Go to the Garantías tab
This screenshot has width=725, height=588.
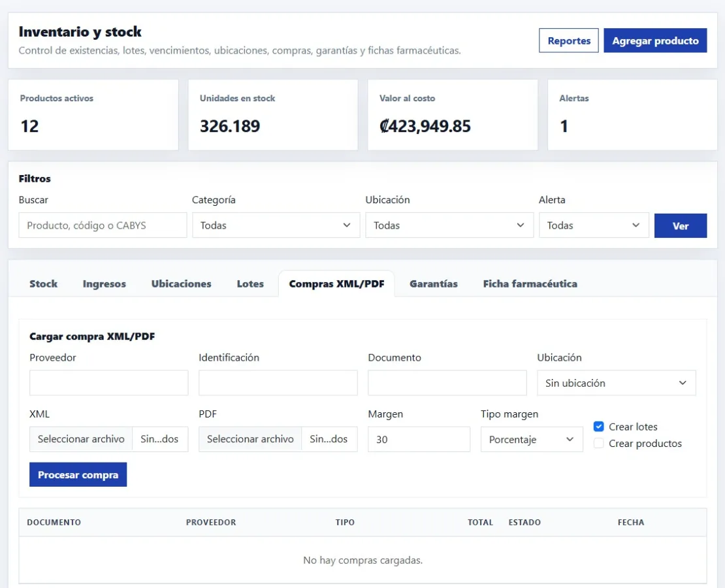(434, 284)
